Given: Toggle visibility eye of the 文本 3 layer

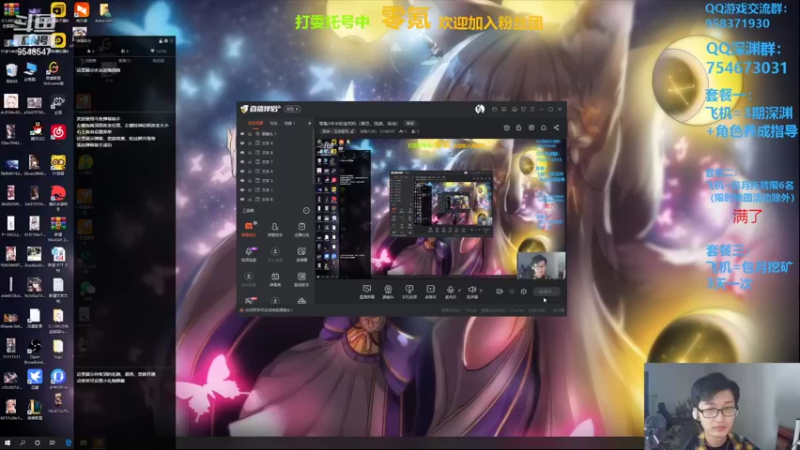Looking at the screenshot, I should [x=242, y=181].
